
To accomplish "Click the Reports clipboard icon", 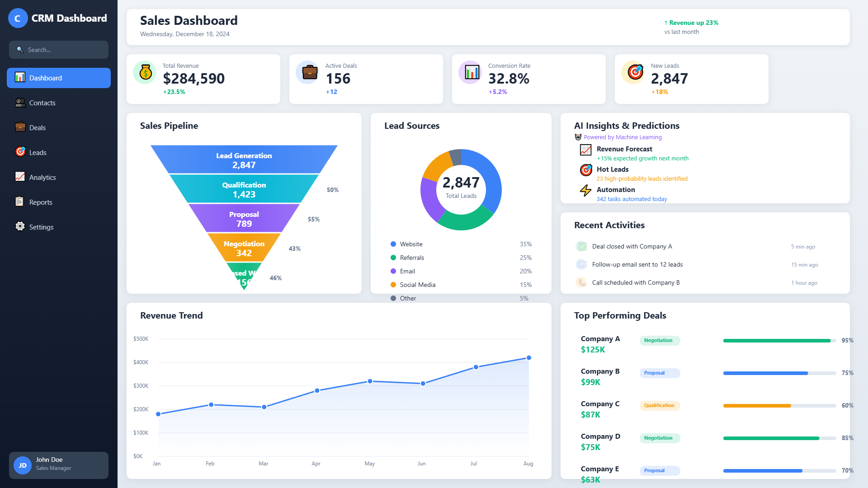I will 20,202.
